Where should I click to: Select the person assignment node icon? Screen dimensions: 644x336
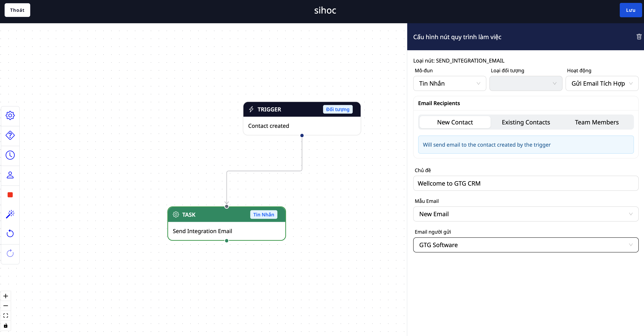(10, 175)
